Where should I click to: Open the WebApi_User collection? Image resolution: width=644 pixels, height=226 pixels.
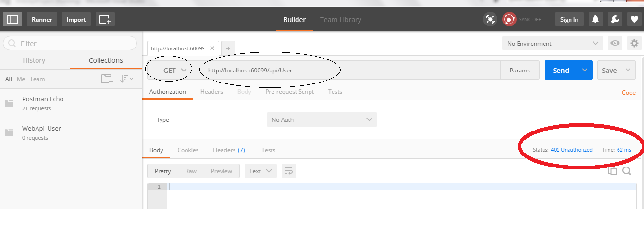click(x=71, y=132)
